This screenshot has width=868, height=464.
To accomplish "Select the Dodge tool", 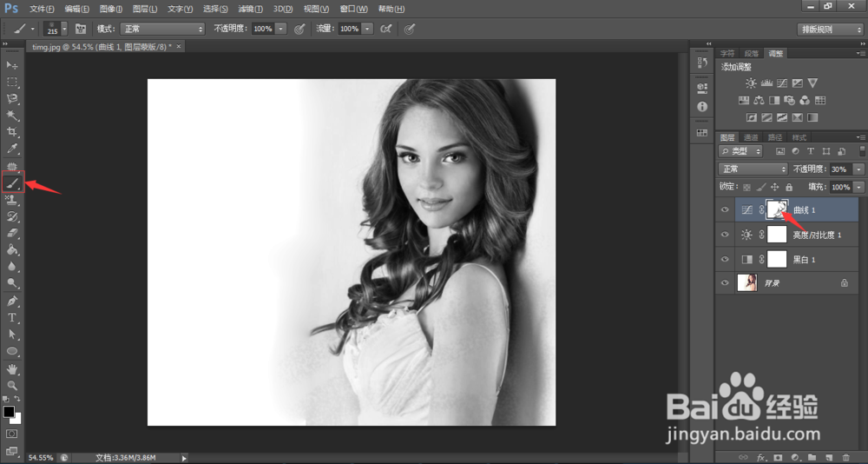I will 12,283.
